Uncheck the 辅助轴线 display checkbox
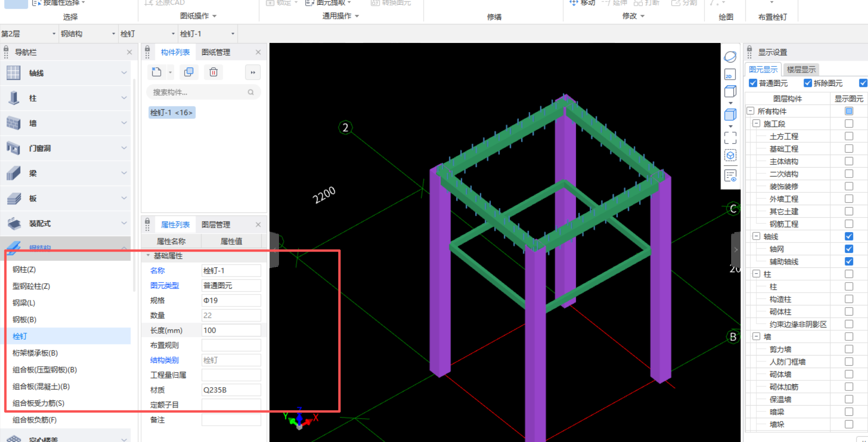Viewport: 868px width, 442px height. coord(849,261)
